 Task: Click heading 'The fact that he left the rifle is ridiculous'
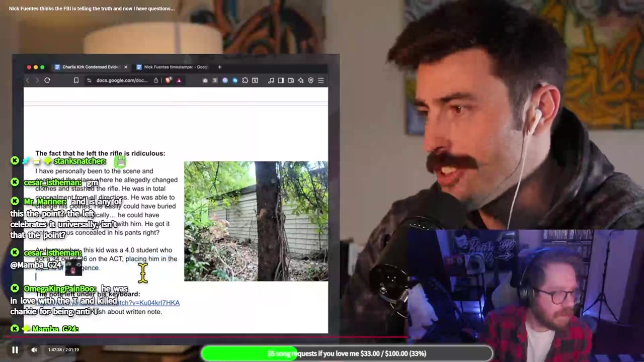pos(100,153)
